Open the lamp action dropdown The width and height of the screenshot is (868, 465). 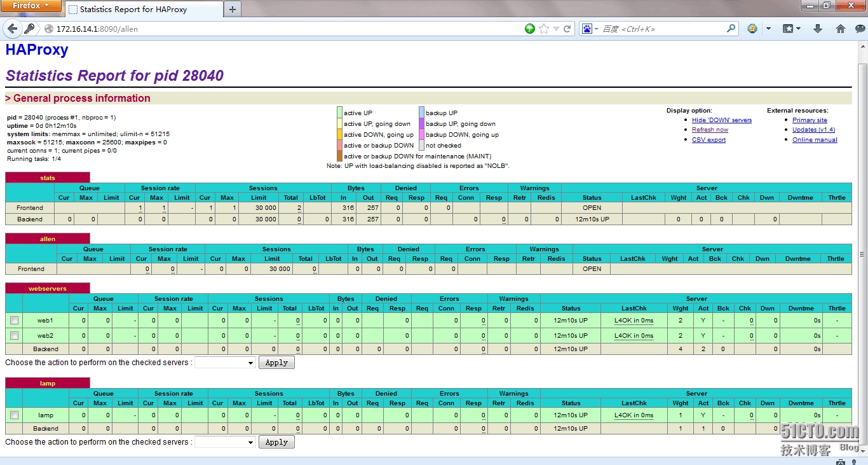pos(224,442)
